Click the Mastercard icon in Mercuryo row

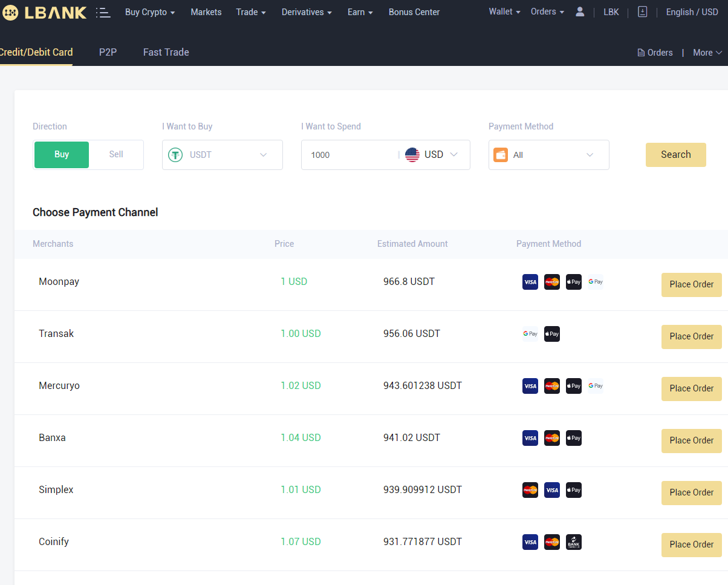coord(552,386)
